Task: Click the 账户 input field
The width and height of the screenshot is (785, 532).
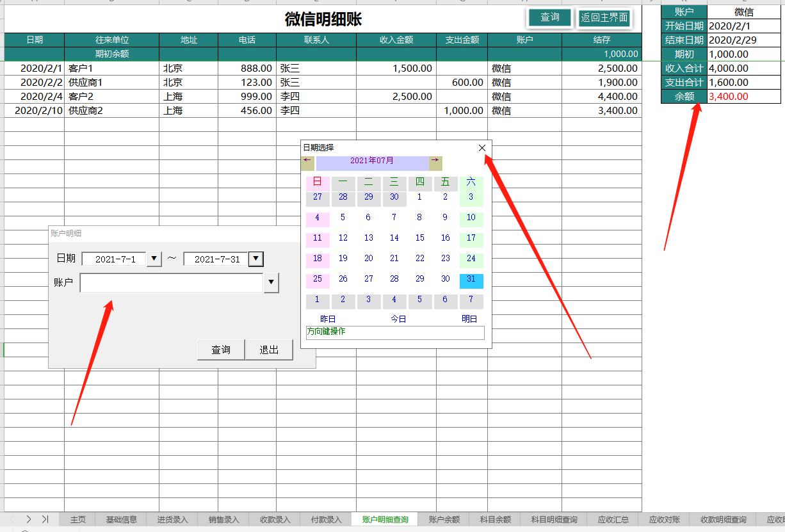Action: [172, 282]
